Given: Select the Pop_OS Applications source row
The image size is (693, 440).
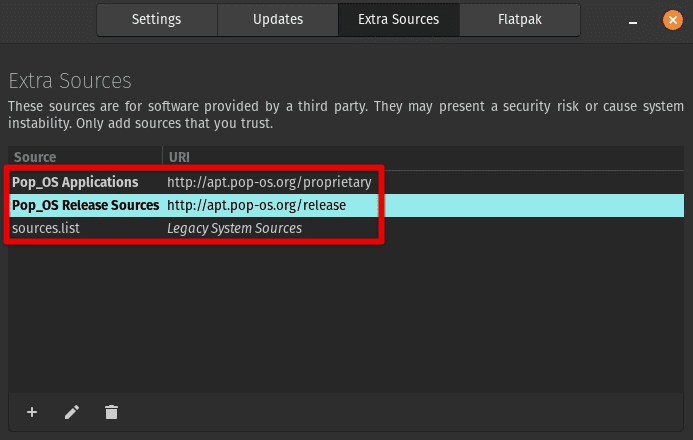Looking at the screenshot, I should pyautogui.click(x=346, y=182).
